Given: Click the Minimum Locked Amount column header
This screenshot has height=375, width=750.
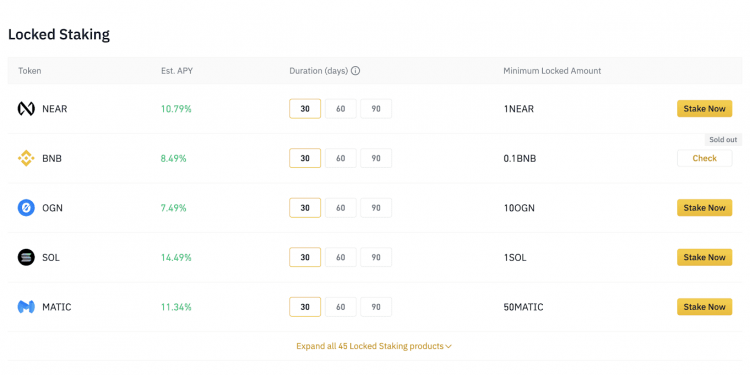Looking at the screenshot, I should point(552,71).
